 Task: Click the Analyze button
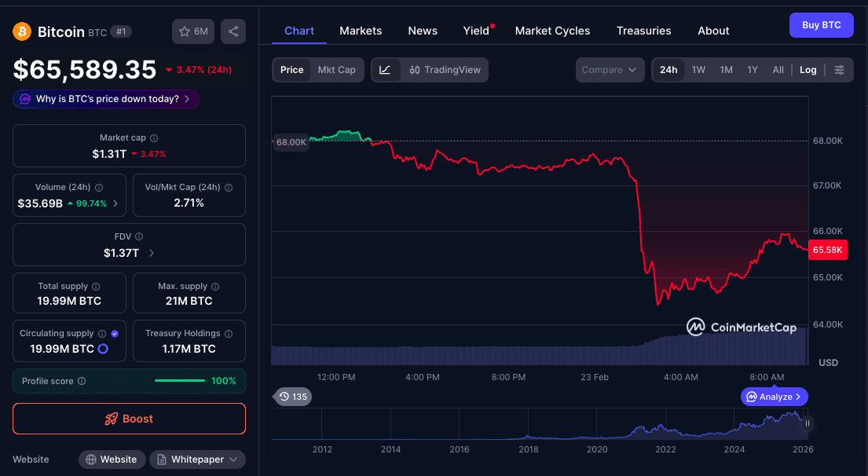pos(774,397)
